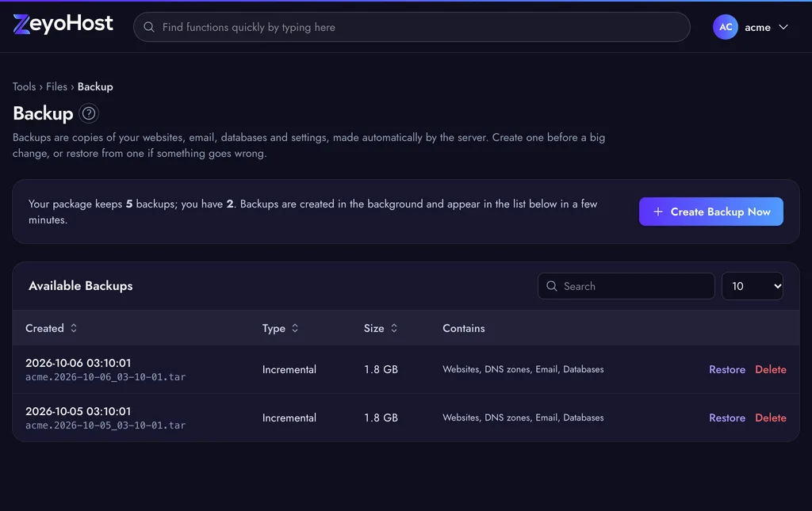Expand the acme account menu chevron
The width and height of the screenshot is (812, 511).
click(x=783, y=27)
